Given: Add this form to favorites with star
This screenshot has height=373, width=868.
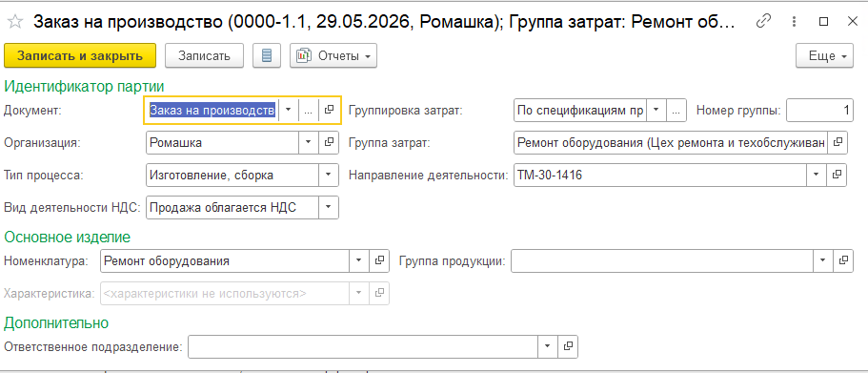Looking at the screenshot, I should click(x=15, y=22).
